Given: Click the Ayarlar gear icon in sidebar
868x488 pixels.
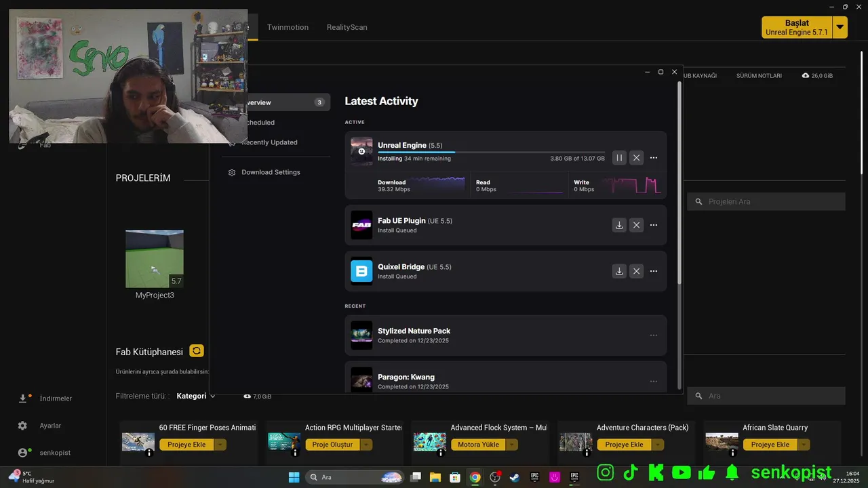Looking at the screenshot, I should [22, 426].
